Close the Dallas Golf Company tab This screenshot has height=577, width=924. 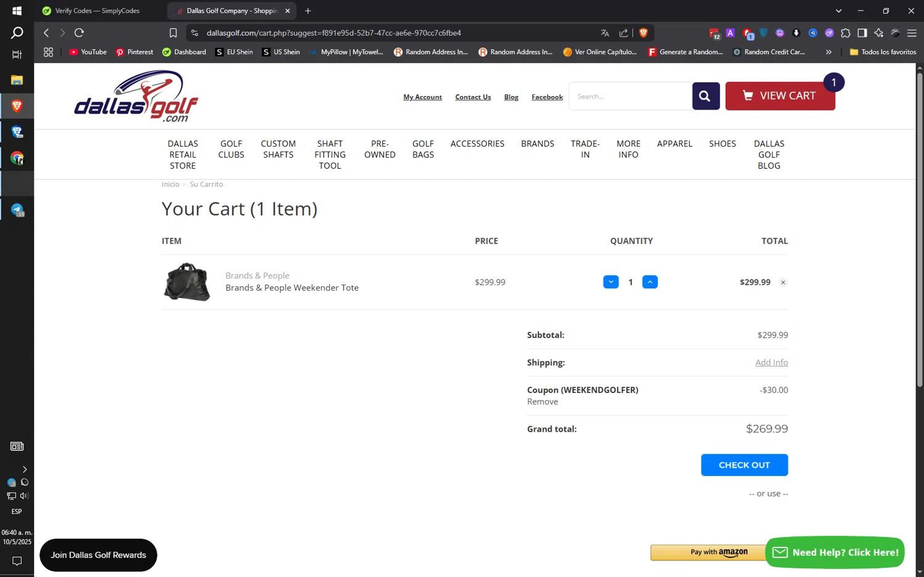(x=287, y=10)
